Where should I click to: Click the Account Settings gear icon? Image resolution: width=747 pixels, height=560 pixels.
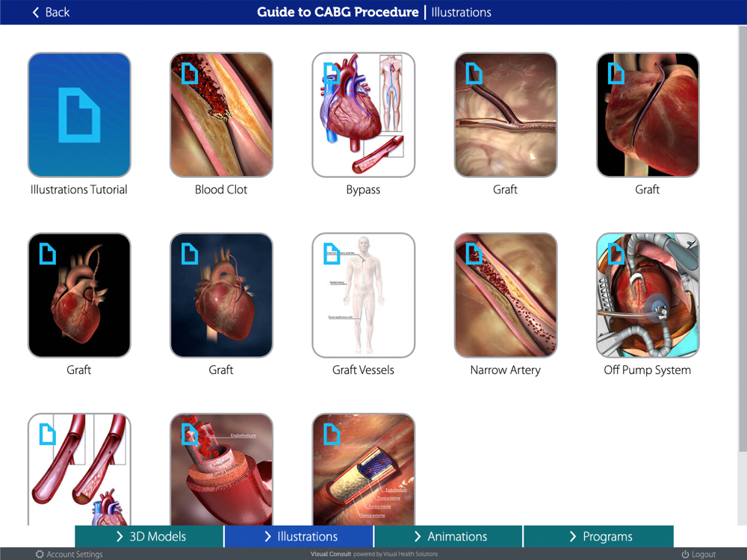(40, 554)
